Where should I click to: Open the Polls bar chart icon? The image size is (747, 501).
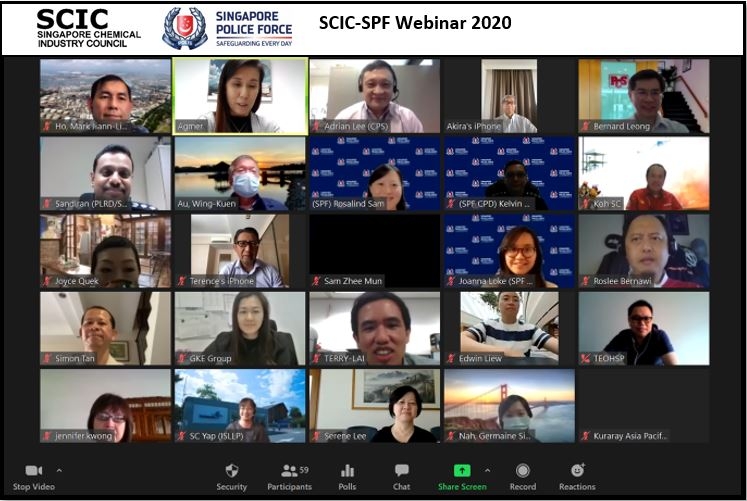point(347,471)
